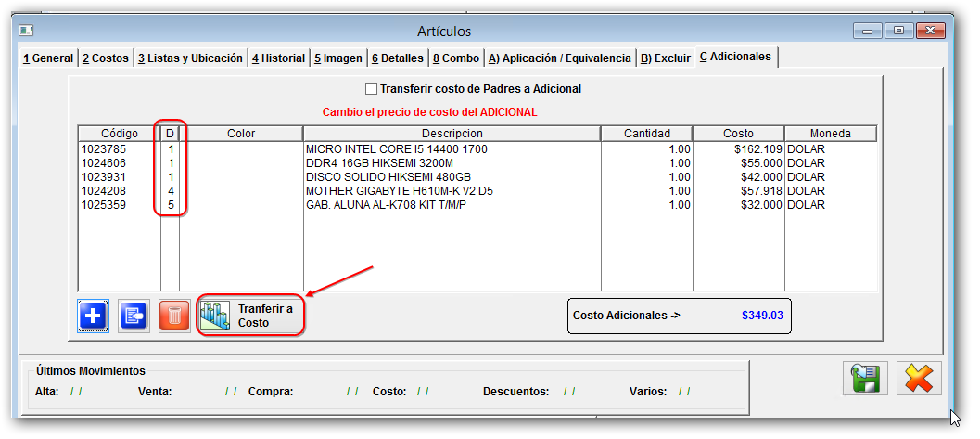
Task: Open the A) Aplicación / Equivalencia tab
Action: pyautogui.click(x=560, y=58)
